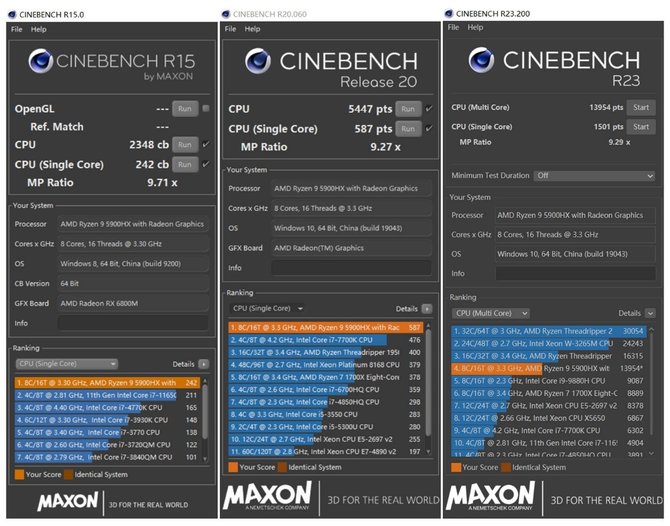The image size is (670, 526).
Task: Toggle CPU (Single Core) checkbox in R20
Action: tap(429, 129)
